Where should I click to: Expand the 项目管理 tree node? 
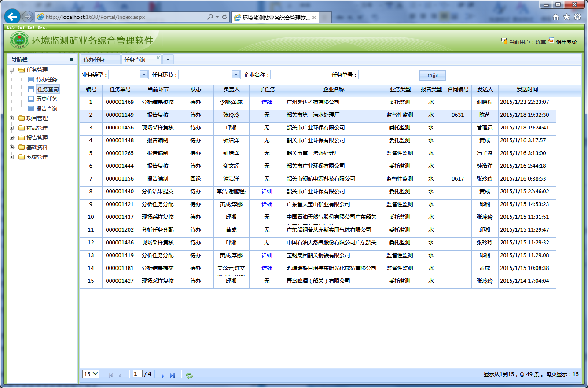click(12, 118)
